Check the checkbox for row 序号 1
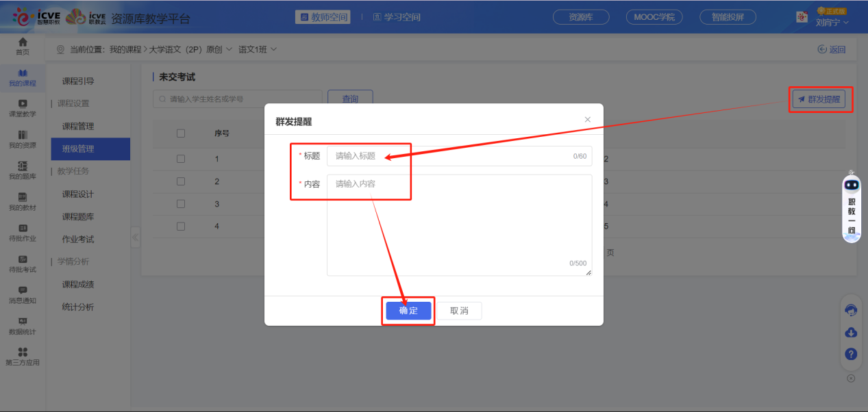868x412 pixels. [x=180, y=158]
